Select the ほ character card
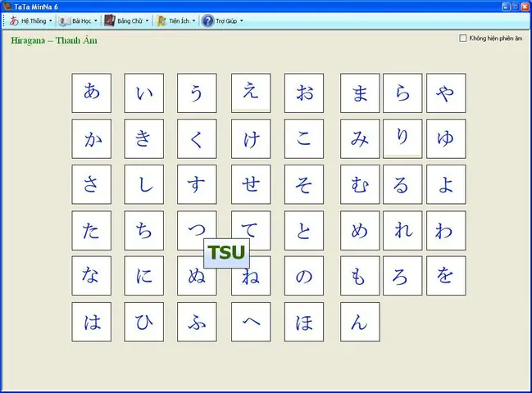Image resolution: width=532 pixels, height=393 pixels. pos(304,322)
